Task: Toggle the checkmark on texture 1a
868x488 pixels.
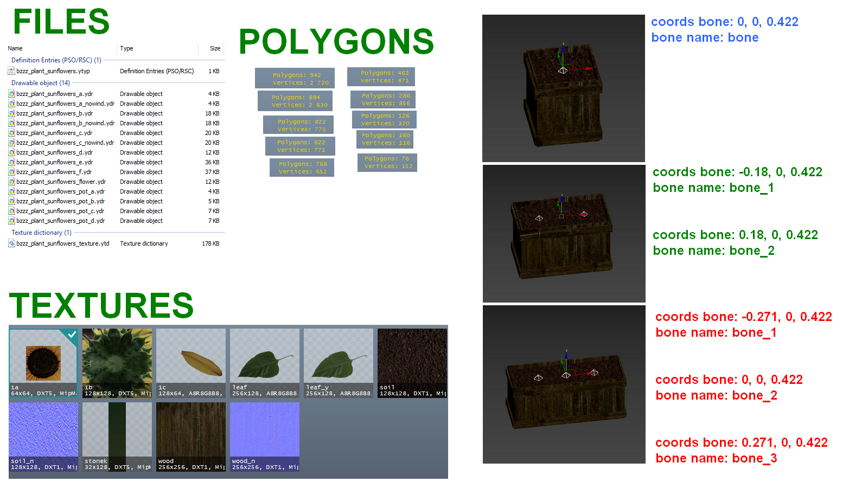Action: 71,335
